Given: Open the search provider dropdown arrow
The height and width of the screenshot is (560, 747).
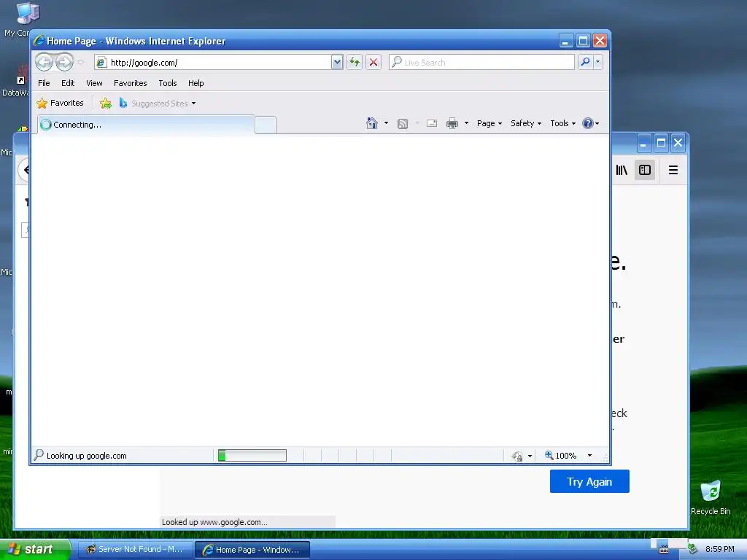Looking at the screenshot, I should click(598, 62).
